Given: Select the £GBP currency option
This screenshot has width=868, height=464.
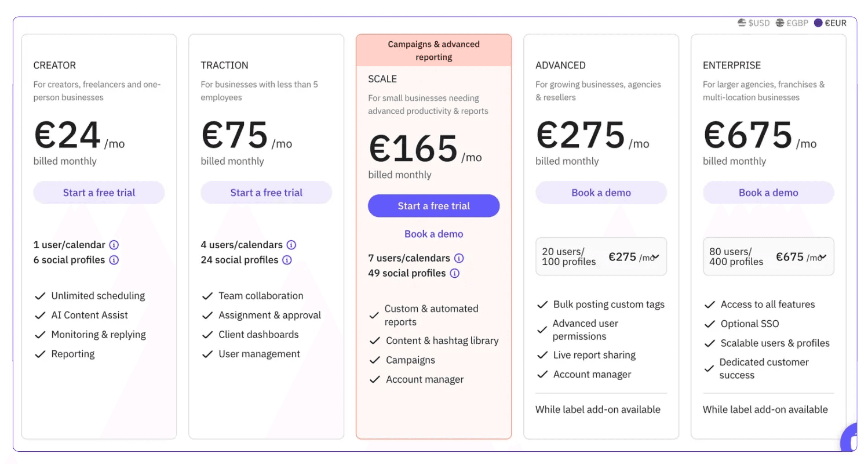Looking at the screenshot, I should tap(792, 23).
